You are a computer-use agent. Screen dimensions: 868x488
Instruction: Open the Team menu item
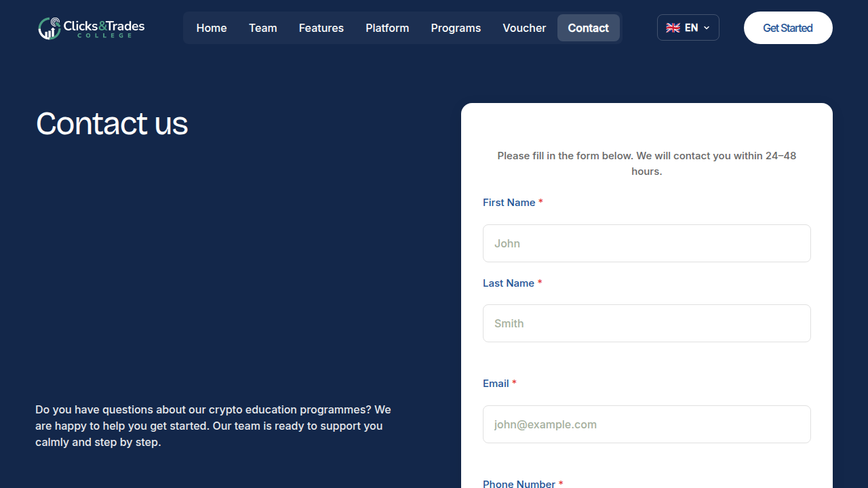coord(262,28)
